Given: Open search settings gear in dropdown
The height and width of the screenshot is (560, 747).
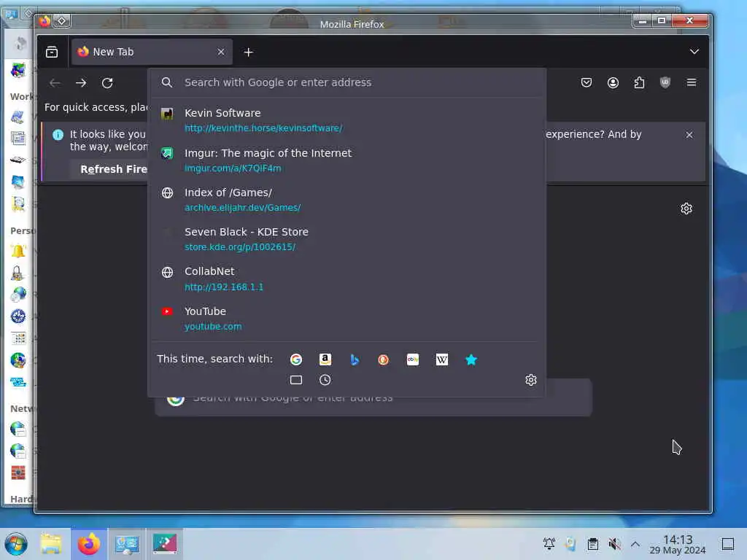Looking at the screenshot, I should pyautogui.click(x=531, y=380).
